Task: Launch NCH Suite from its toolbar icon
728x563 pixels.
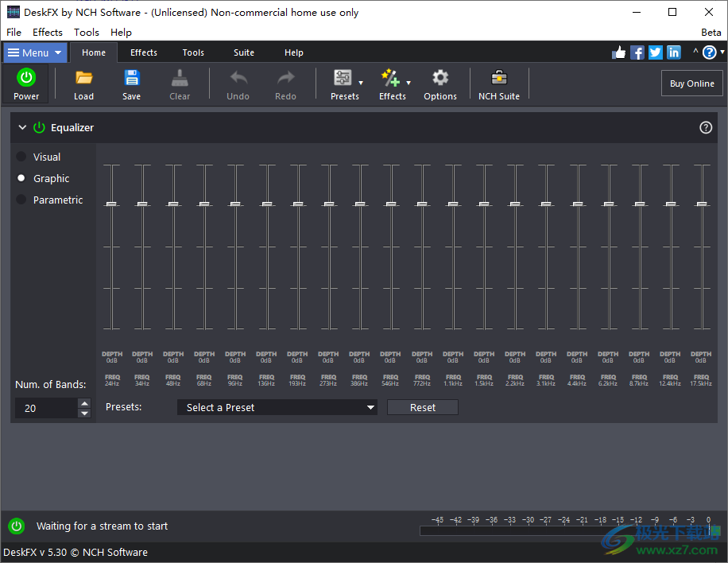Action: click(x=498, y=77)
